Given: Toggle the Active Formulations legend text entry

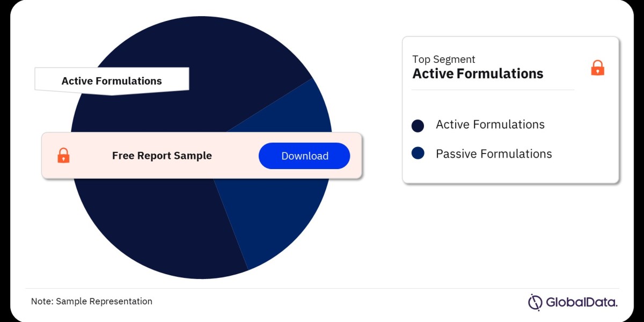Looking at the screenshot, I should click(x=490, y=125).
